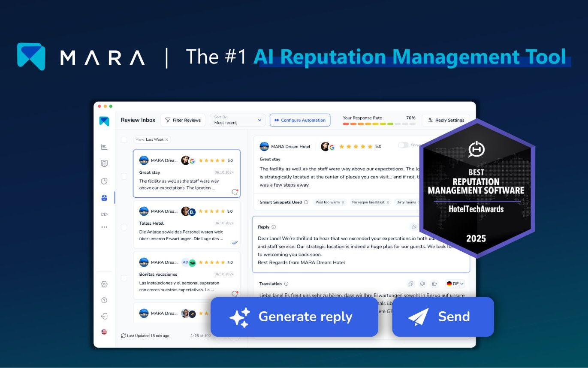Click info icon next to Reply label

tap(274, 227)
